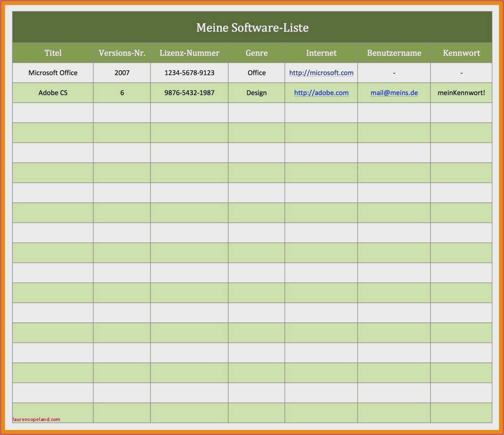Click the Kennwort column header
This screenshot has height=435, width=504.
461,53
